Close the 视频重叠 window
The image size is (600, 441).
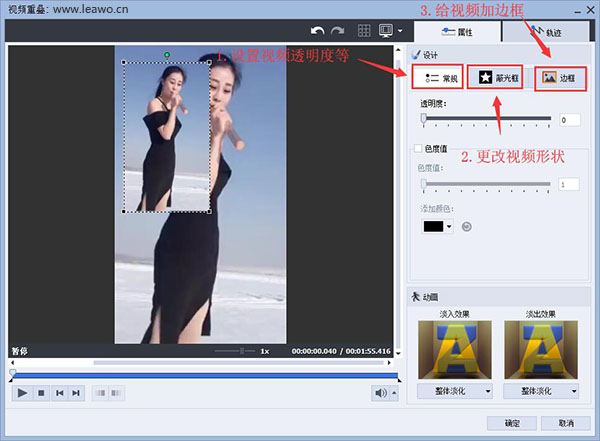click(x=590, y=10)
